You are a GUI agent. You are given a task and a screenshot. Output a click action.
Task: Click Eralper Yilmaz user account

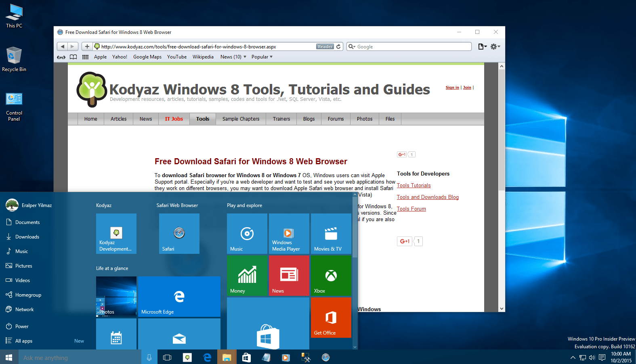(x=29, y=205)
